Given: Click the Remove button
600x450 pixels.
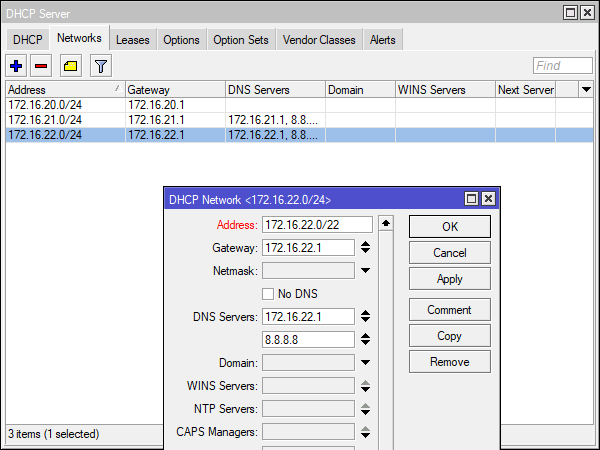Looking at the screenshot, I should 450,362.
